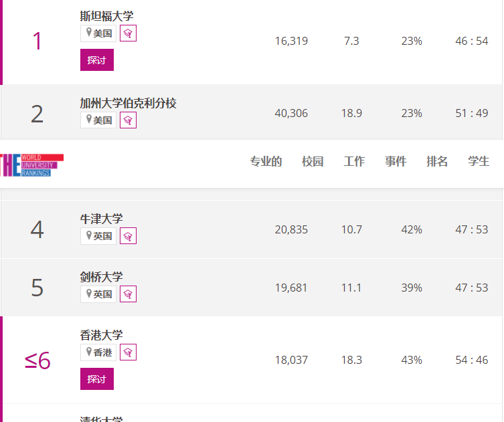This screenshot has width=504, height=422.
Task: Open the 排名 navigation item
Action: tap(437, 161)
